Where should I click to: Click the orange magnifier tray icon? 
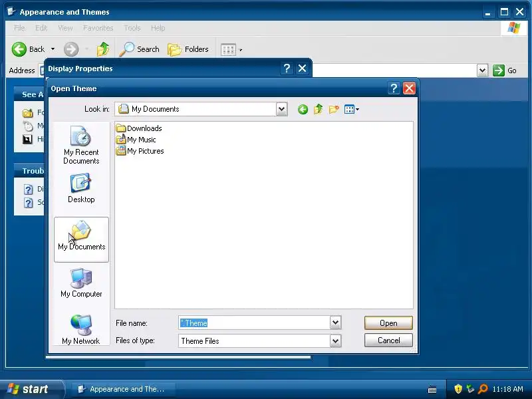click(483, 388)
